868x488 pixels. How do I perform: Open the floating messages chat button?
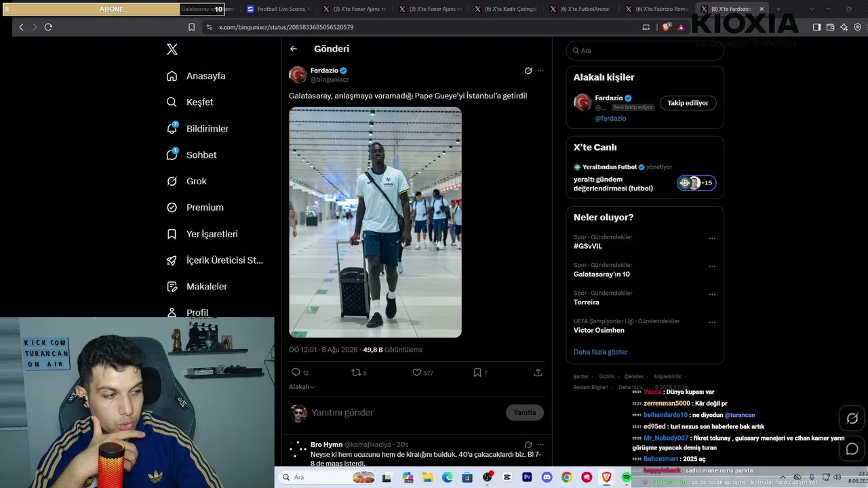tap(852, 449)
